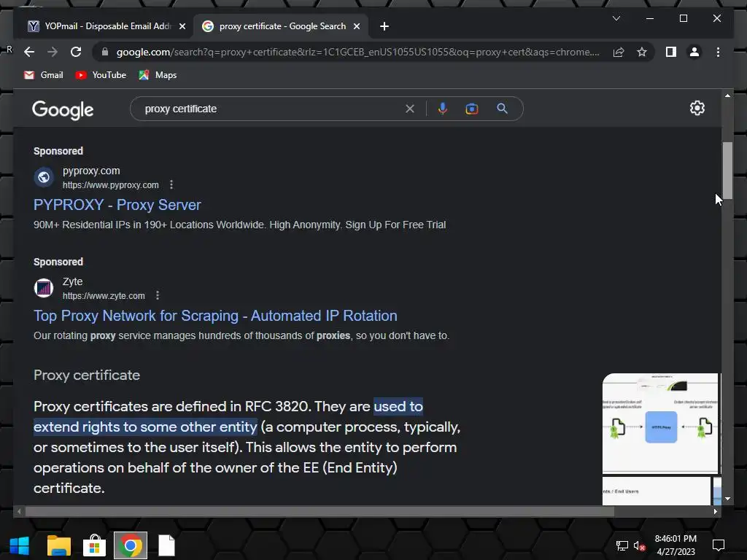The image size is (747, 560).
Task: Open Microsoft Store from the taskbar
Action: pos(94,545)
